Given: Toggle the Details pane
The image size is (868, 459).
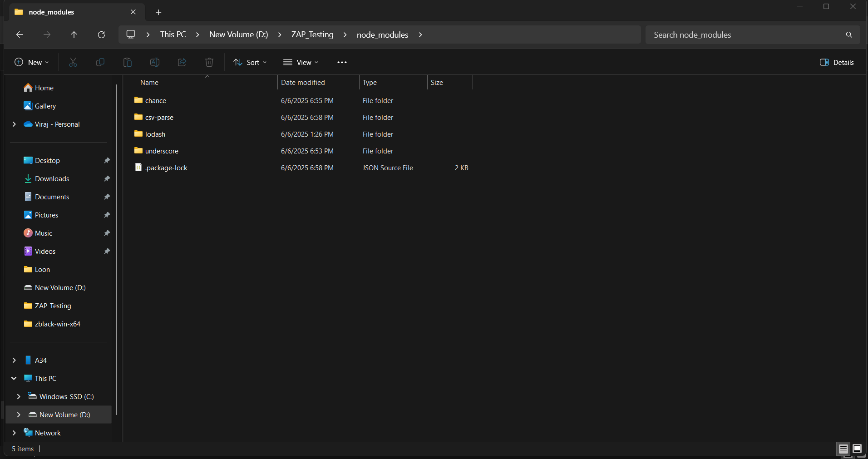Looking at the screenshot, I should coord(837,62).
